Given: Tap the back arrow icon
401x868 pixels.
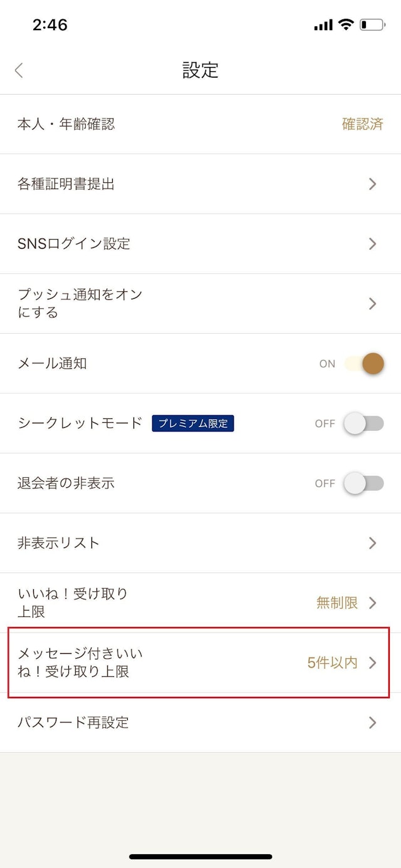Looking at the screenshot, I should (x=19, y=70).
